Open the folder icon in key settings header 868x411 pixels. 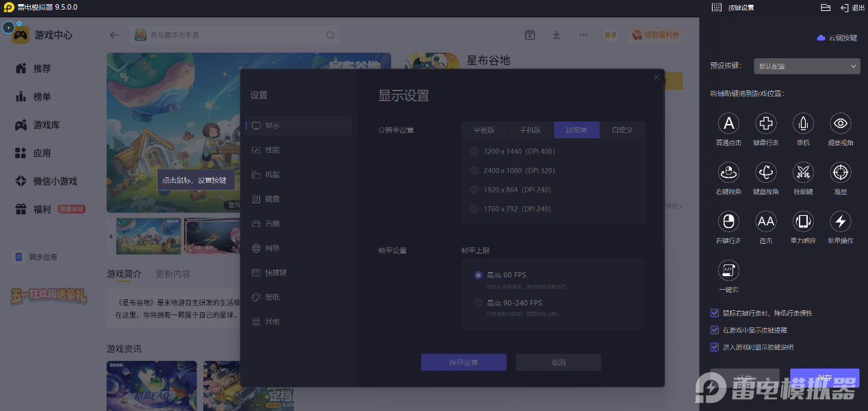click(x=826, y=8)
